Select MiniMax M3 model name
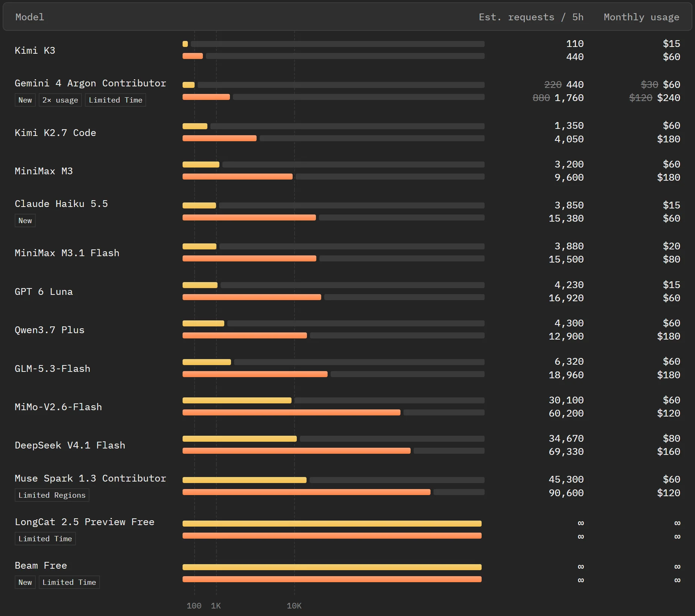Viewport: 695px width, 616px height. click(44, 171)
